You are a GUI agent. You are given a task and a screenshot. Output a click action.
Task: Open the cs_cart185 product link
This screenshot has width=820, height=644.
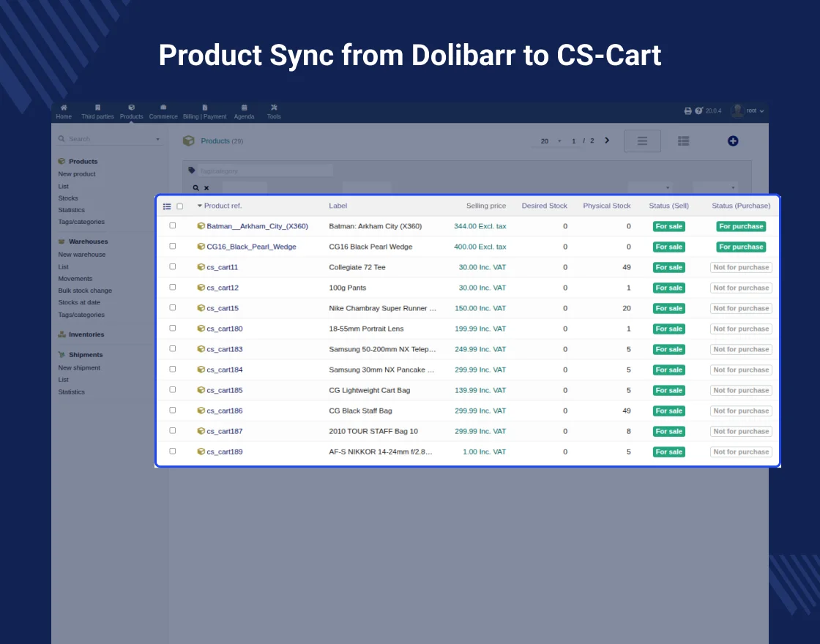point(224,390)
